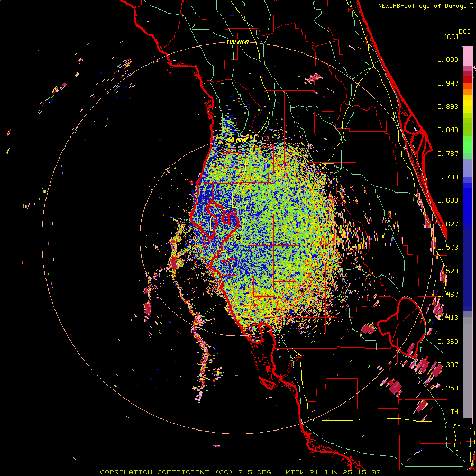Select the 0.840 scale value
476x476 pixels.
coord(448,130)
